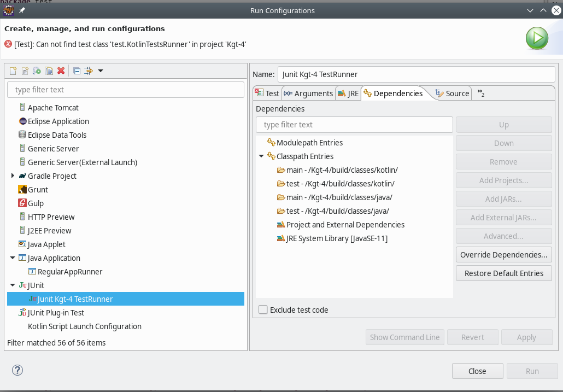Image resolution: width=563 pixels, height=392 pixels.
Task: Switch to the Source tab
Action: click(x=452, y=93)
